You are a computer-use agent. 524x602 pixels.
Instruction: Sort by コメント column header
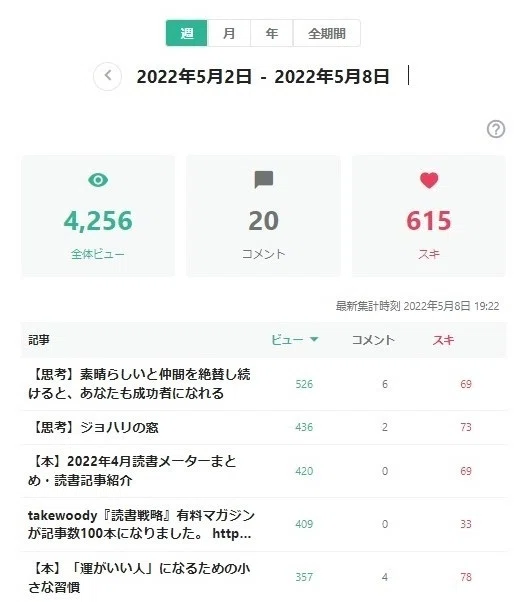click(x=373, y=340)
